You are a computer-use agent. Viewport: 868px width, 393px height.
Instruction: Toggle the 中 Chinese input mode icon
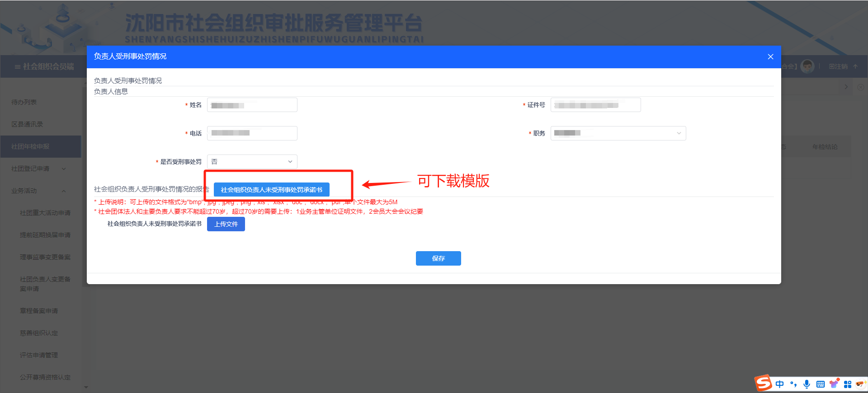780,384
